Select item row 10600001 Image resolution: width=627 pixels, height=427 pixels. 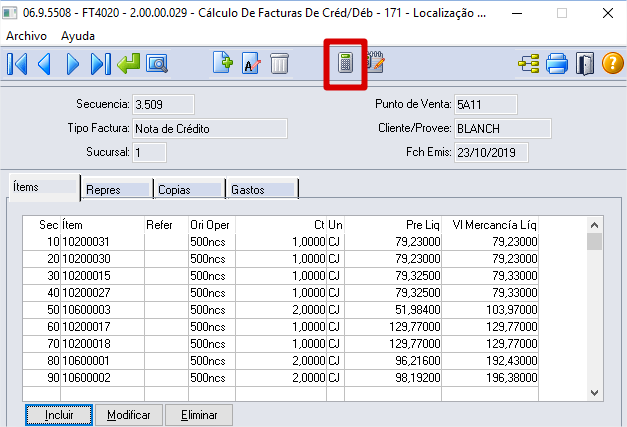coord(280,361)
